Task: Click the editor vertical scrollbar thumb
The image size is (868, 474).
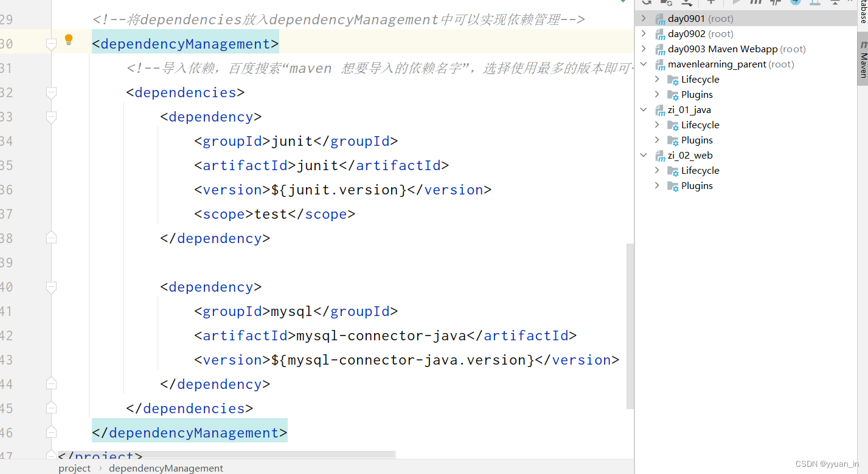Action: pyautogui.click(x=630, y=326)
